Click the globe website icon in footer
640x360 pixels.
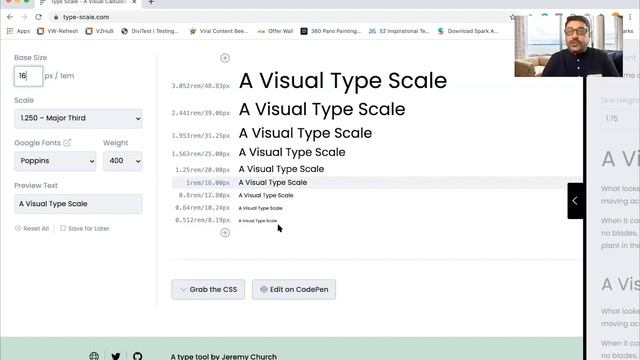pos(94,356)
